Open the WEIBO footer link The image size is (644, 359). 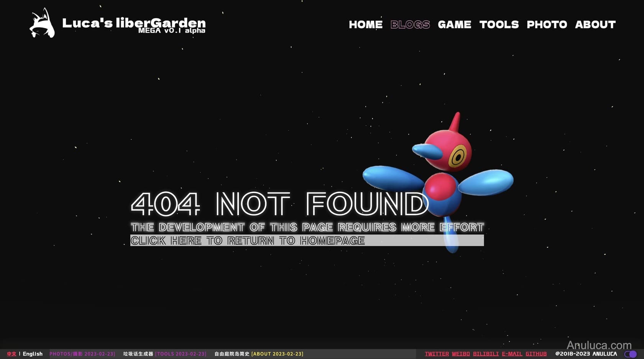click(461, 354)
